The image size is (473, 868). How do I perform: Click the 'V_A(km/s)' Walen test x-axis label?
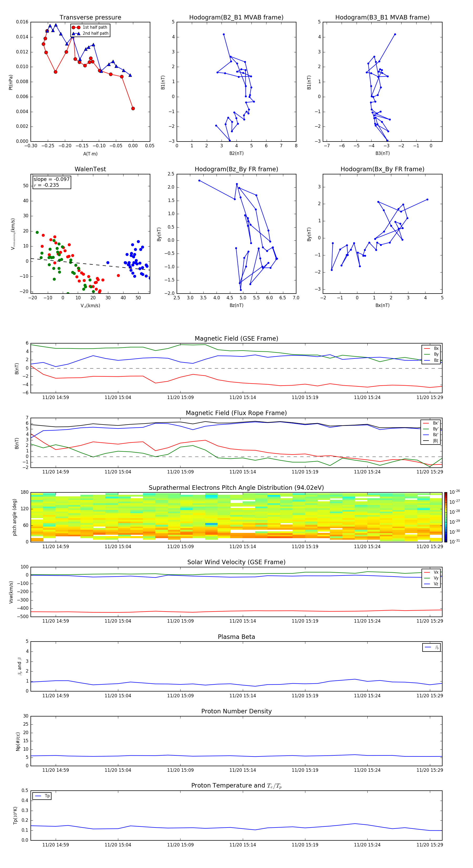90,306
